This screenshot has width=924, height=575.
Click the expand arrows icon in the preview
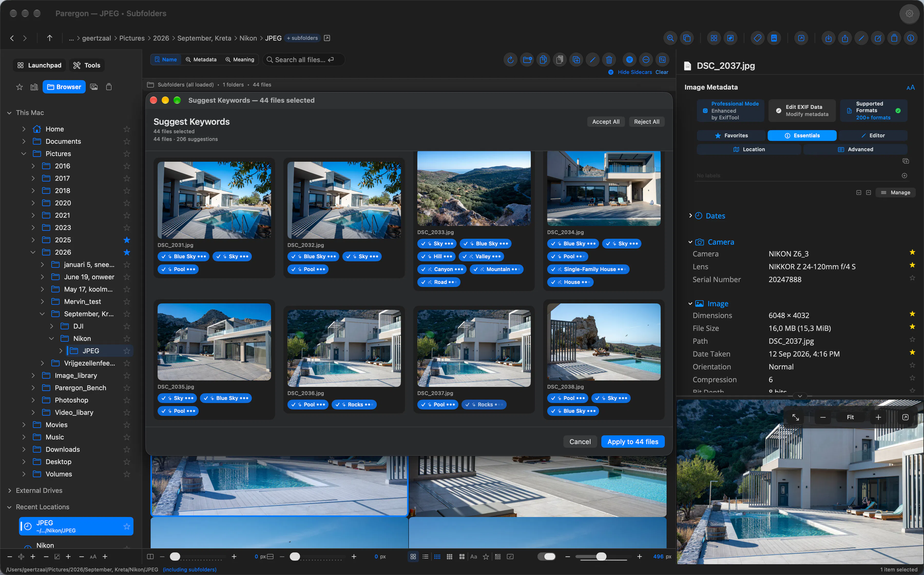tap(795, 417)
